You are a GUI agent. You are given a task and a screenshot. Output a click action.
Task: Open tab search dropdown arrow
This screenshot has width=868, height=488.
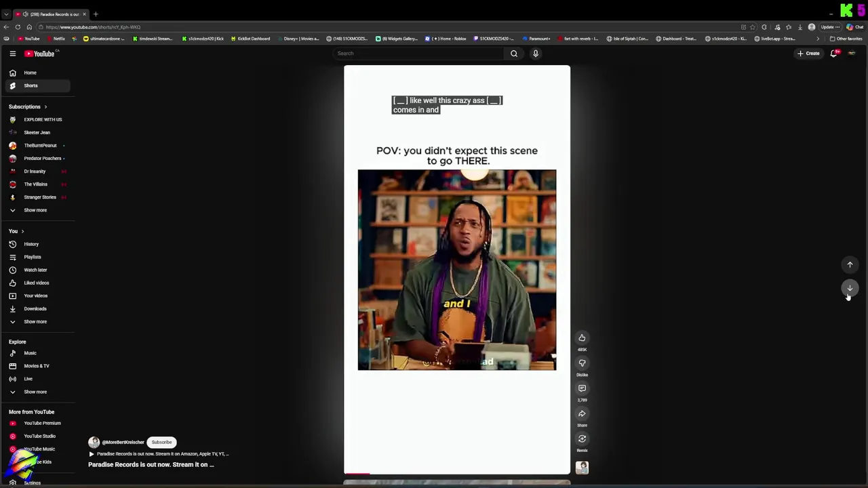pos(6,14)
